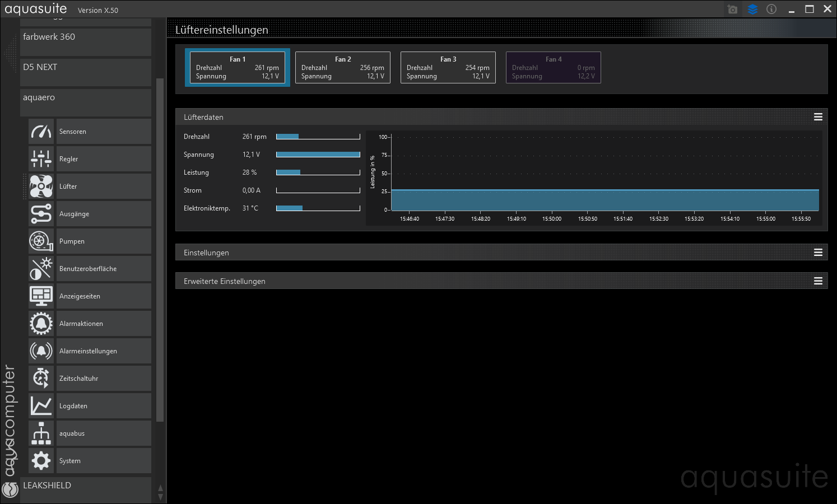Select the Fan 3 tile
The height and width of the screenshot is (504, 837).
pyautogui.click(x=448, y=68)
